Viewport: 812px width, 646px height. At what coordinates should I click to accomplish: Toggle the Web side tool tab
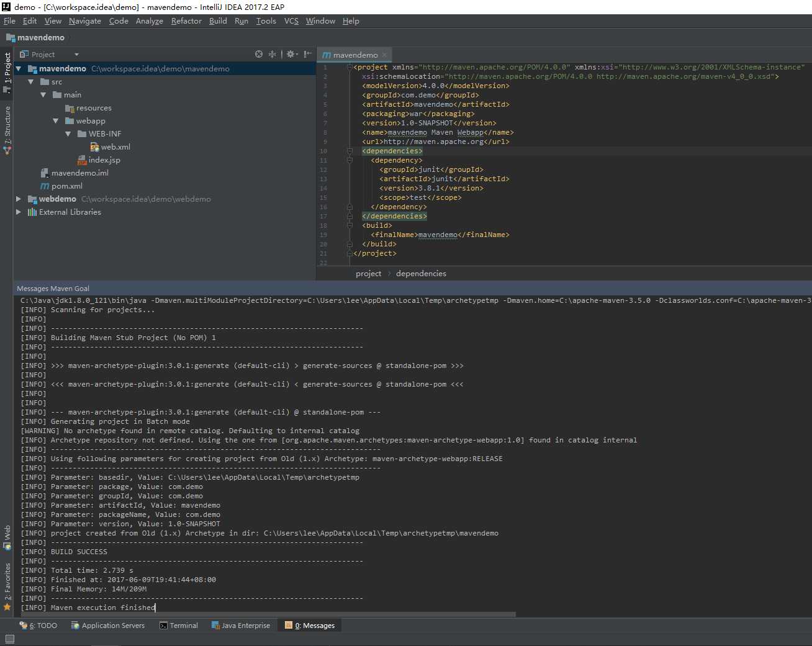[x=7, y=537]
